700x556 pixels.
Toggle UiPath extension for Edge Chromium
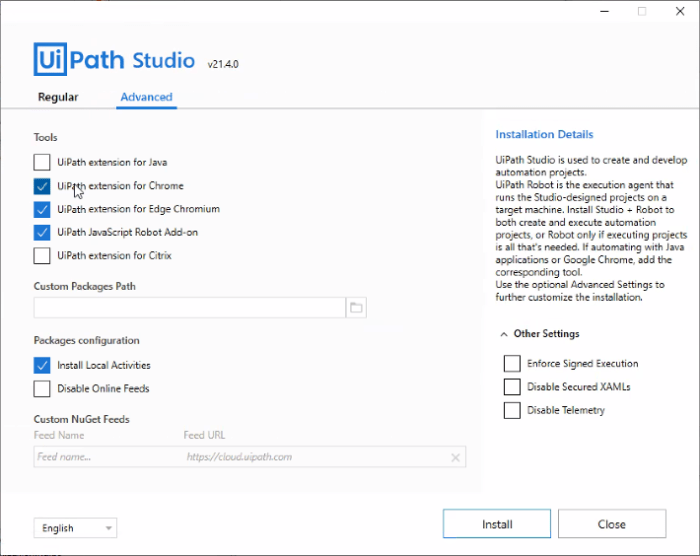click(42, 209)
